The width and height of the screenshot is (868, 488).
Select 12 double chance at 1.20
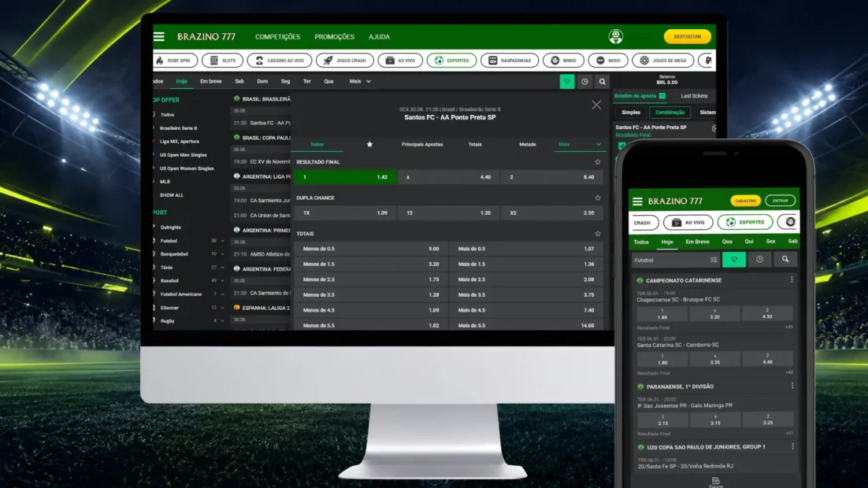tap(448, 213)
